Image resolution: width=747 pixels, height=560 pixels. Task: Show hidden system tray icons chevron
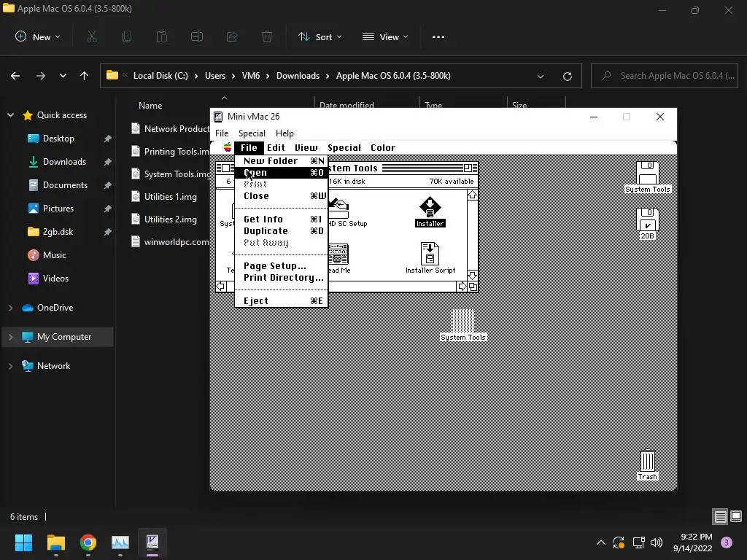click(x=601, y=542)
